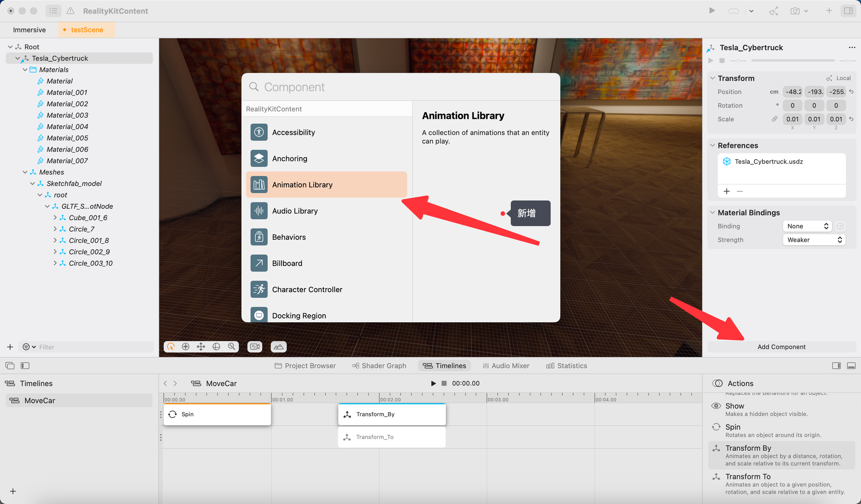
Task: Add a reference with the plus button
Action: (x=727, y=191)
